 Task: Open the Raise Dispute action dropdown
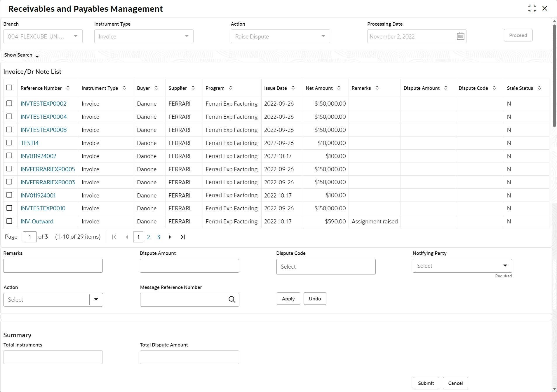point(280,36)
